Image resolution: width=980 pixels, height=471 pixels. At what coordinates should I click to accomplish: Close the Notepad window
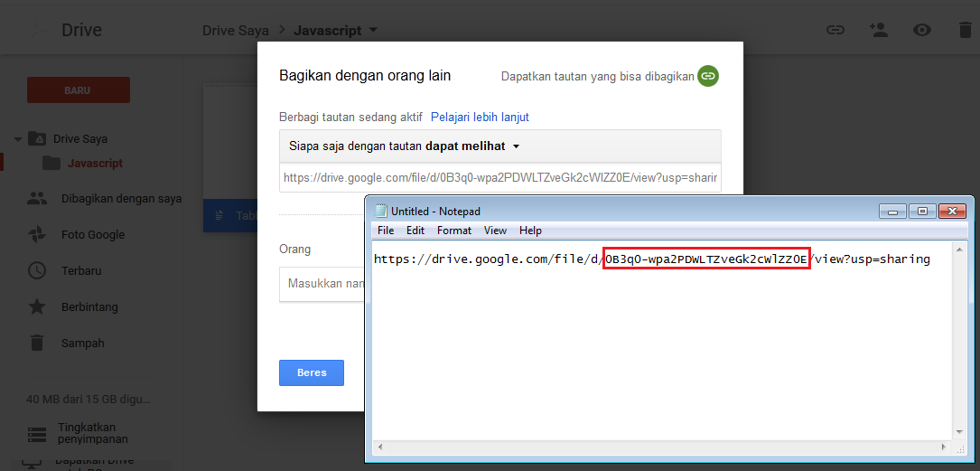952,212
